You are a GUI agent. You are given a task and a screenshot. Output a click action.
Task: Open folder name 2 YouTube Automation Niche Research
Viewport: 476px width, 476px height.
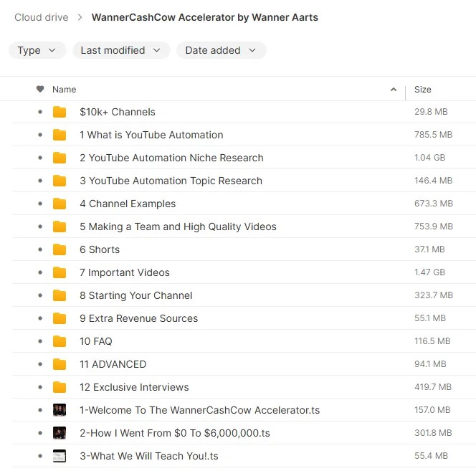click(171, 158)
